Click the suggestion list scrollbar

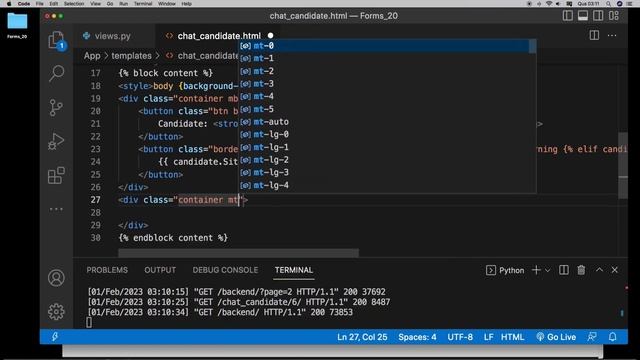[x=532, y=46]
